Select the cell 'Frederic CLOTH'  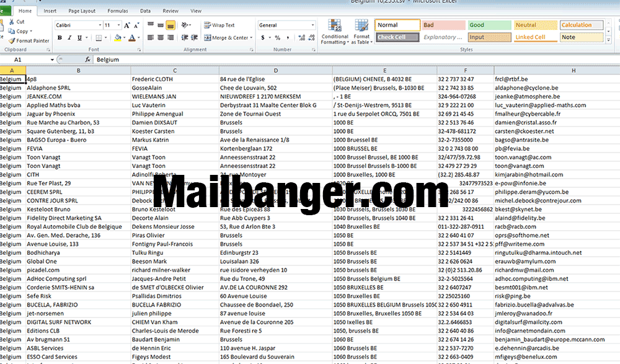175,79
